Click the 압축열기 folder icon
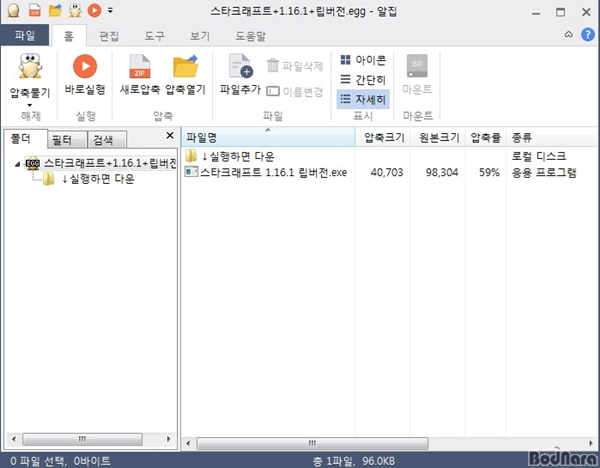This screenshot has width=600, height=468. tap(186, 66)
